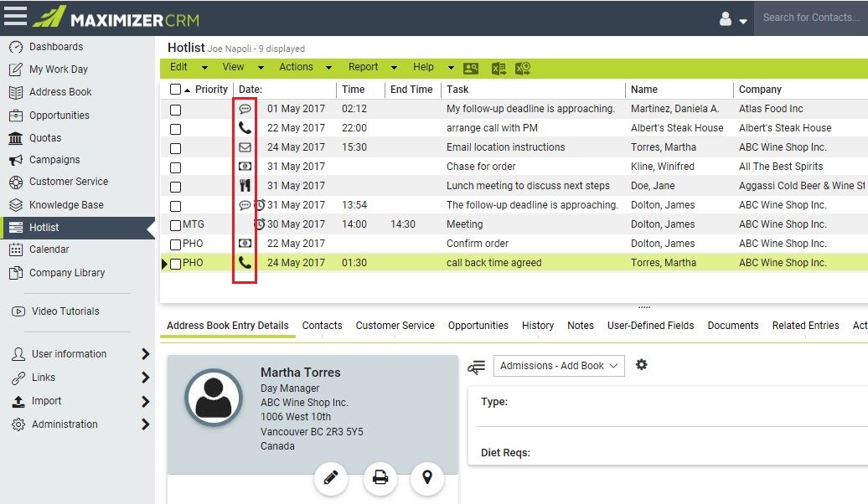This screenshot has height=504, width=868.
Task: Click the key fields list icon
Action: point(476,366)
